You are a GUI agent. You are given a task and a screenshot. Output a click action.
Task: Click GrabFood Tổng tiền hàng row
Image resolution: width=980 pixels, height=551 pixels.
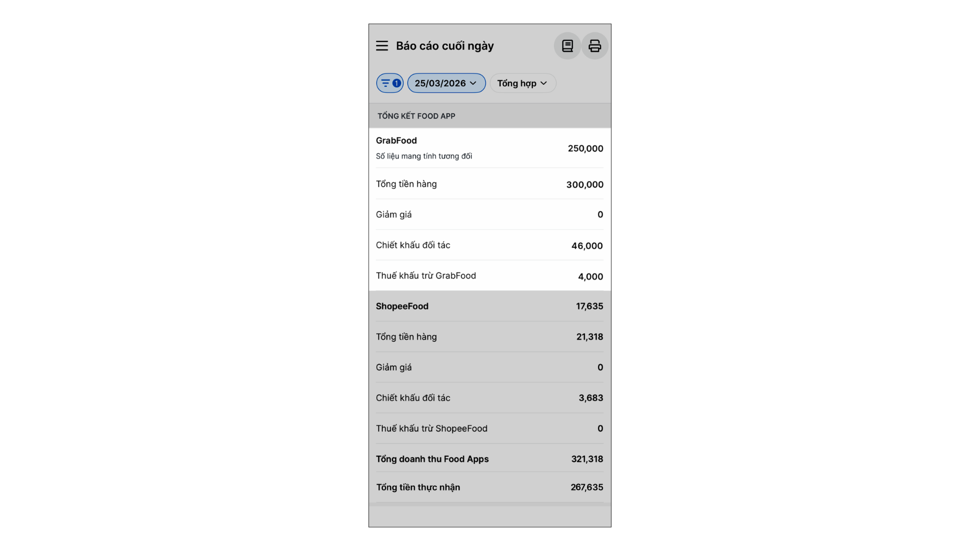489,184
